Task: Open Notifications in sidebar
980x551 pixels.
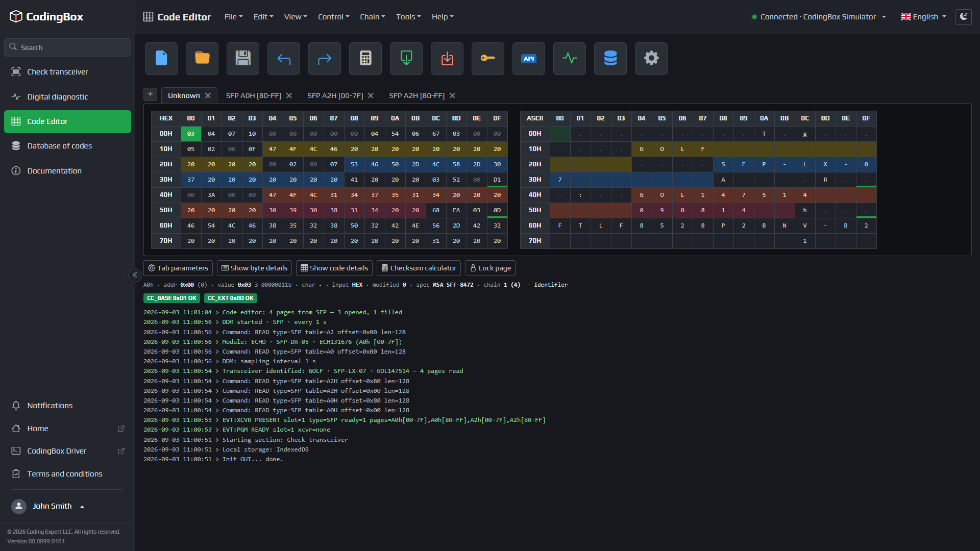Action: (67, 406)
